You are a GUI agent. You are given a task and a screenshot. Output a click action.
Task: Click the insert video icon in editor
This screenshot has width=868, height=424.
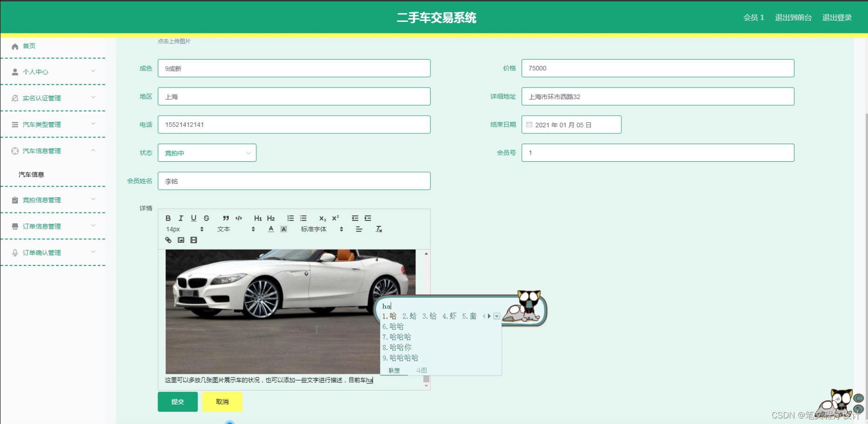point(193,240)
